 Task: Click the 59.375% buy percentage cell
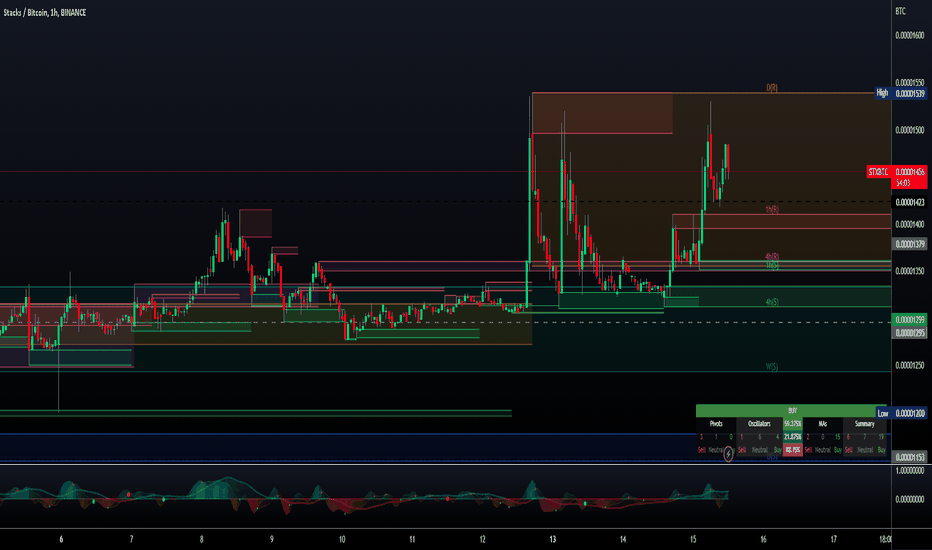tap(792, 424)
